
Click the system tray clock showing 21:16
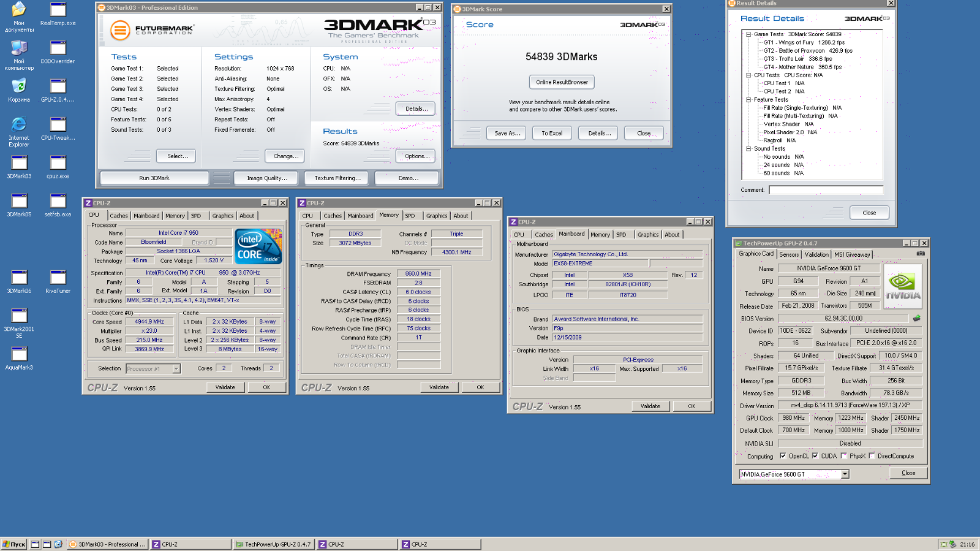[x=967, y=544]
